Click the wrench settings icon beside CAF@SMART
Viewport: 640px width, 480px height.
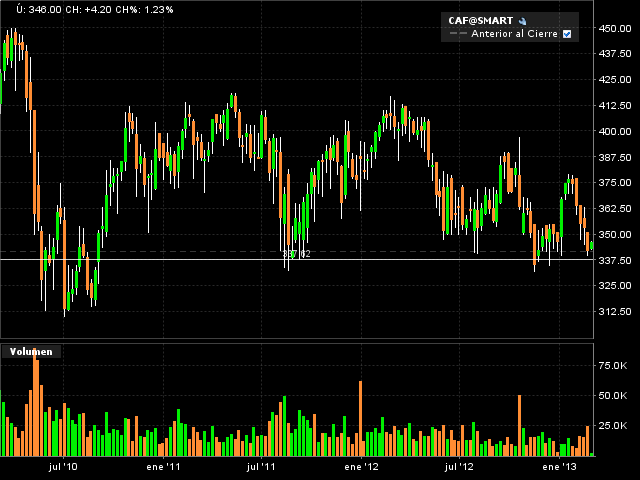522,21
